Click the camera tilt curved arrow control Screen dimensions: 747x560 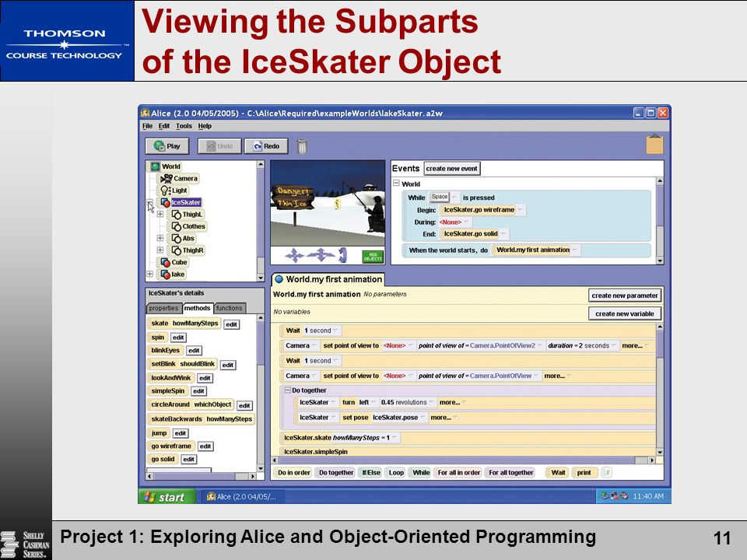[342, 255]
